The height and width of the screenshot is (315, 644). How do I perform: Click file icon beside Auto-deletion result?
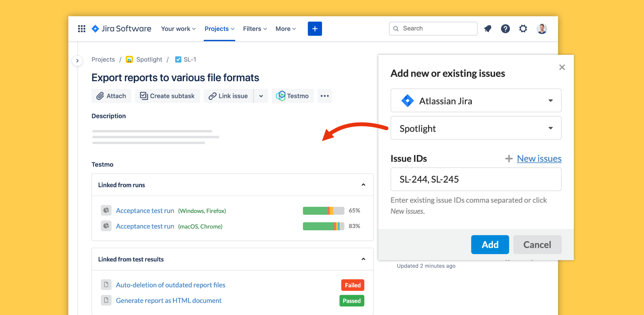[106, 285]
